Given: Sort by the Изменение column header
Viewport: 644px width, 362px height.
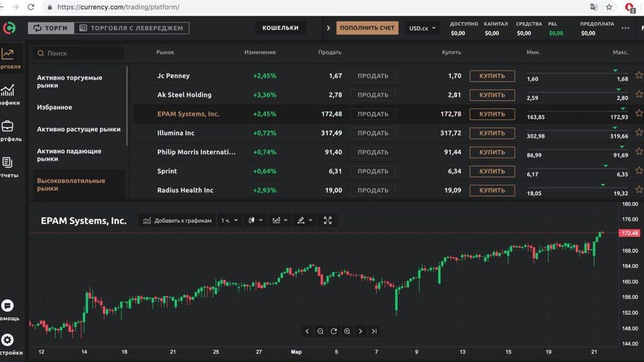Looking at the screenshot, I should coord(260,52).
